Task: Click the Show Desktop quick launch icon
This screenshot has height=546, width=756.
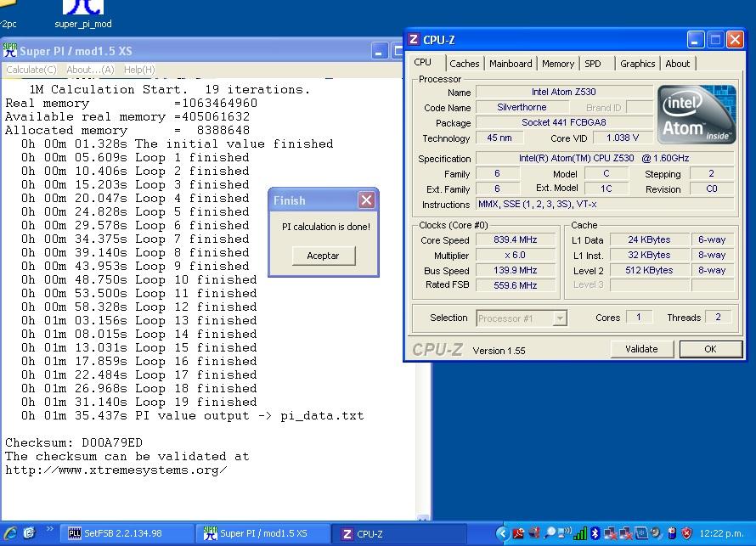Action: coord(30,533)
